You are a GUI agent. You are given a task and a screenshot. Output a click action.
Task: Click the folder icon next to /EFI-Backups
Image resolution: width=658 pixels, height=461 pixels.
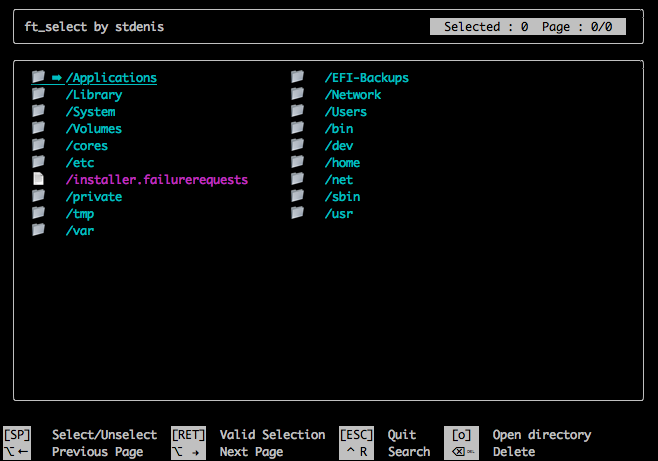(x=297, y=76)
